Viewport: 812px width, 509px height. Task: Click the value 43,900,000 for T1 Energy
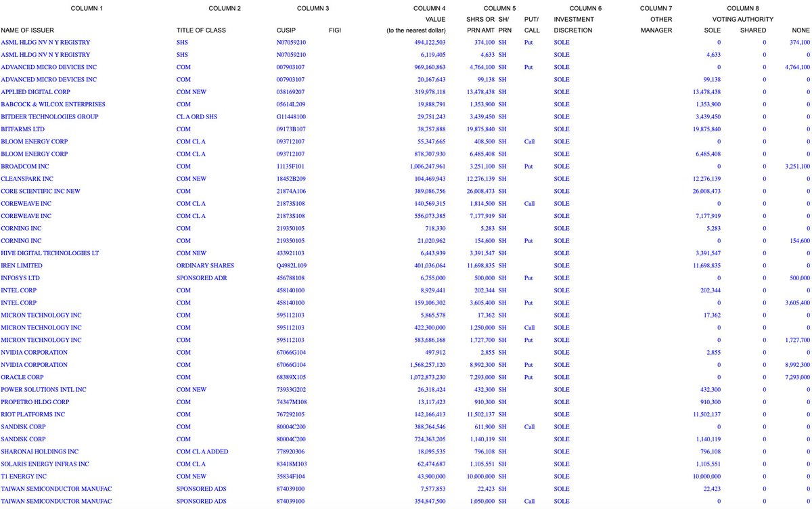[431, 476]
